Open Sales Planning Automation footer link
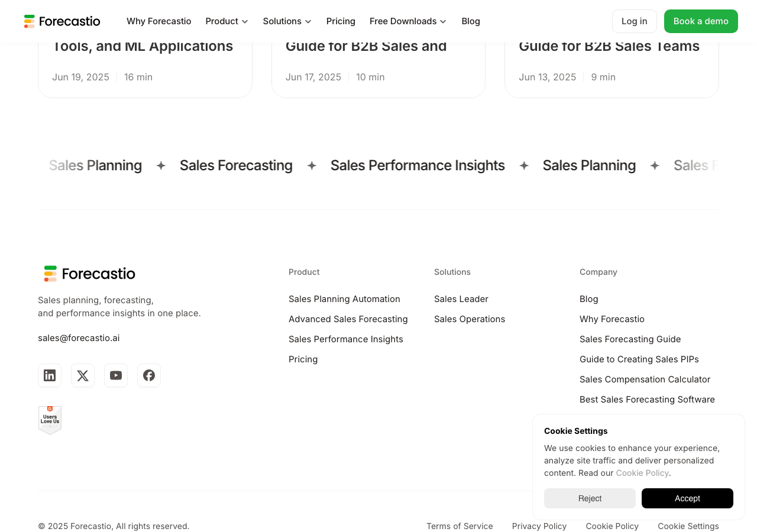 [x=344, y=299]
